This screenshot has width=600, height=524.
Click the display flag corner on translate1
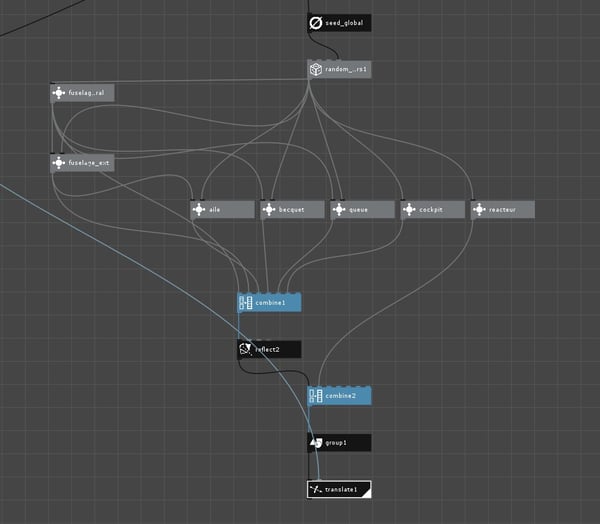click(x=367, y=494)
